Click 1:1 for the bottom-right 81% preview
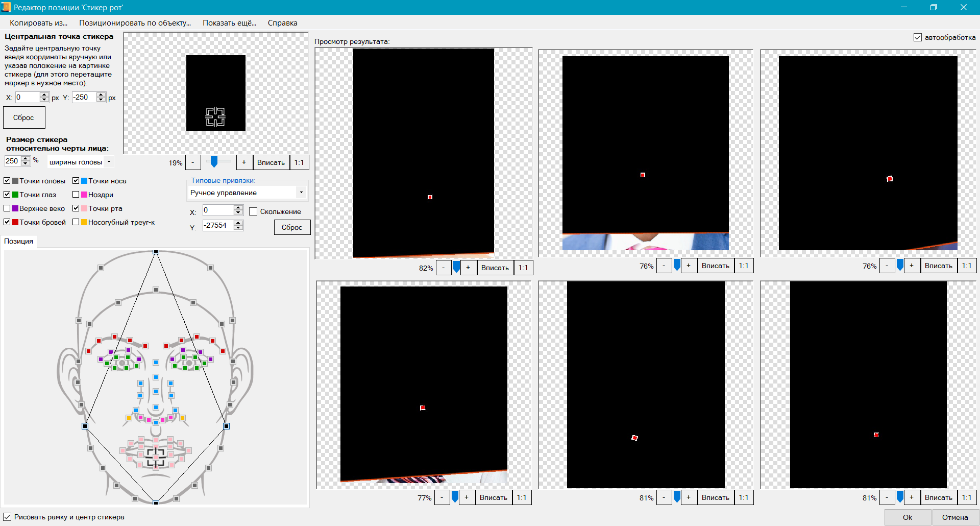Viewport: 980px width, 526px height. pyautogui.click(x=967, y=497)
